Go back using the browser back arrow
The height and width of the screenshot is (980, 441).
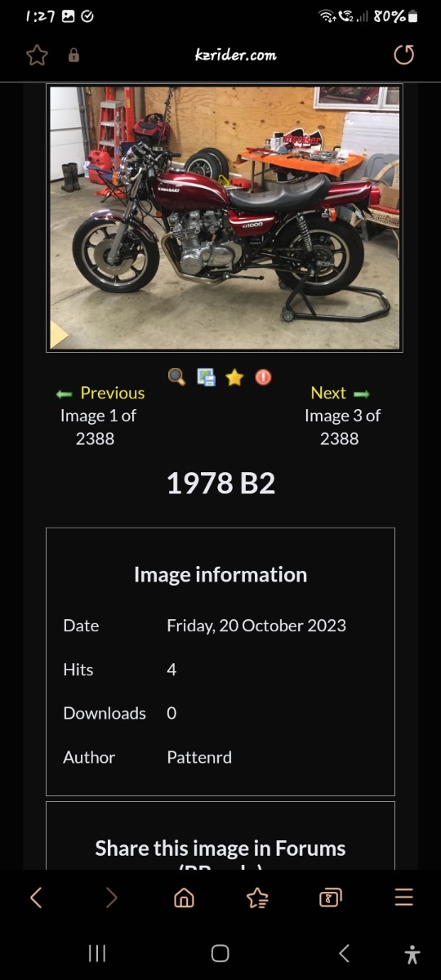[x=36, y=898]
